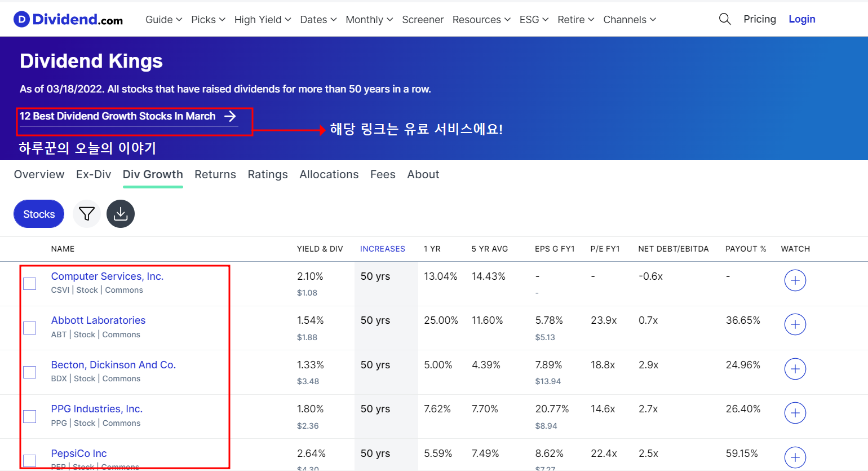The width and height of the screenshot is (868, 471).
Task: Select PPG's 20.77% EPS growth value
Action: tap(552, 409)
